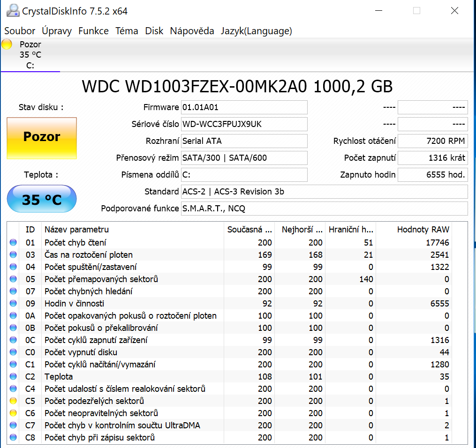Click the ID column header
This screenshot has height=448, width=476.
tap(30, 230)
